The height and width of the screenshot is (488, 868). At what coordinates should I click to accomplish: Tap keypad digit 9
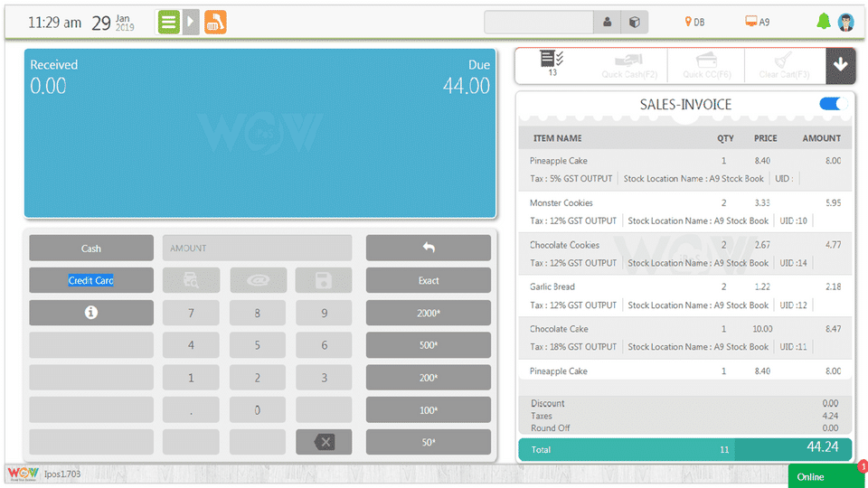(324, 313)
